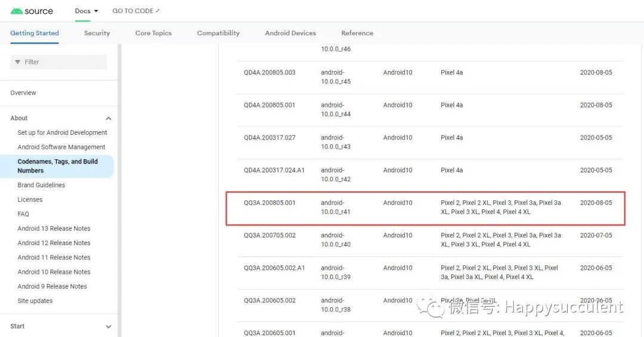644x337 pixels.
Task: Click tag android-10.0.0_r45
Action: (336, 77)
